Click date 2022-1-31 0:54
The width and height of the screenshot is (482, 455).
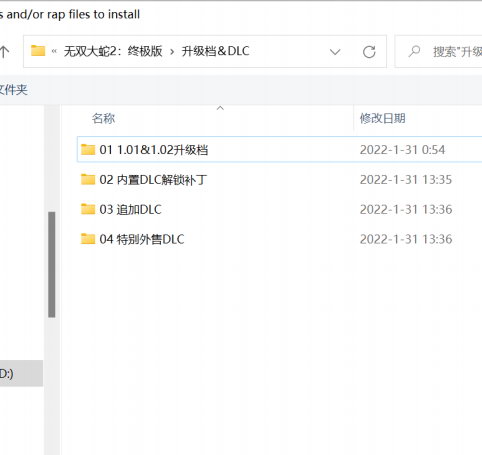pos(402,150)
